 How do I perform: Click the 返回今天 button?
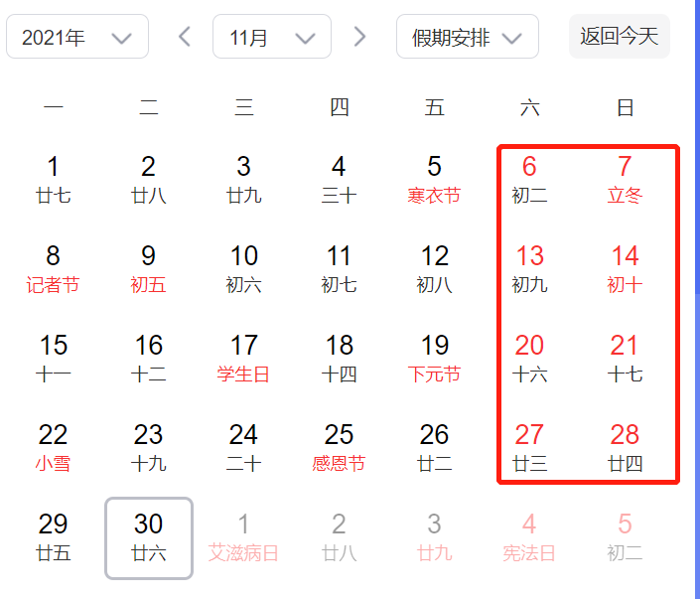point(619,37)
